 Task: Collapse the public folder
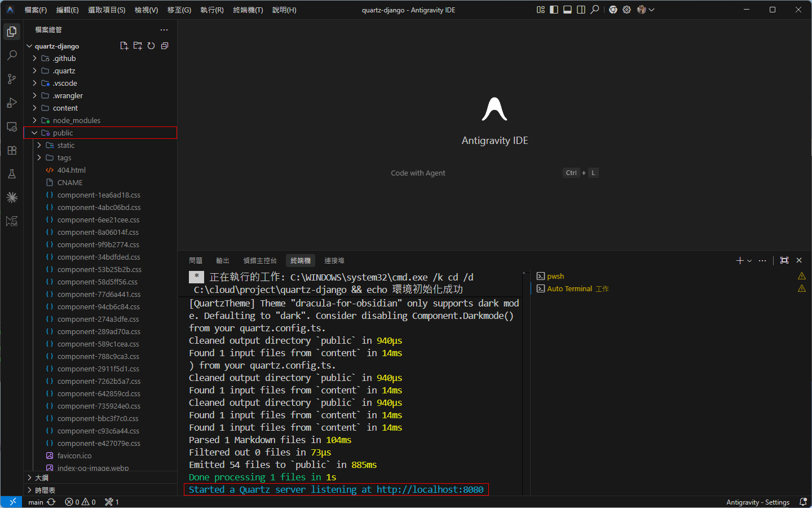100,133
